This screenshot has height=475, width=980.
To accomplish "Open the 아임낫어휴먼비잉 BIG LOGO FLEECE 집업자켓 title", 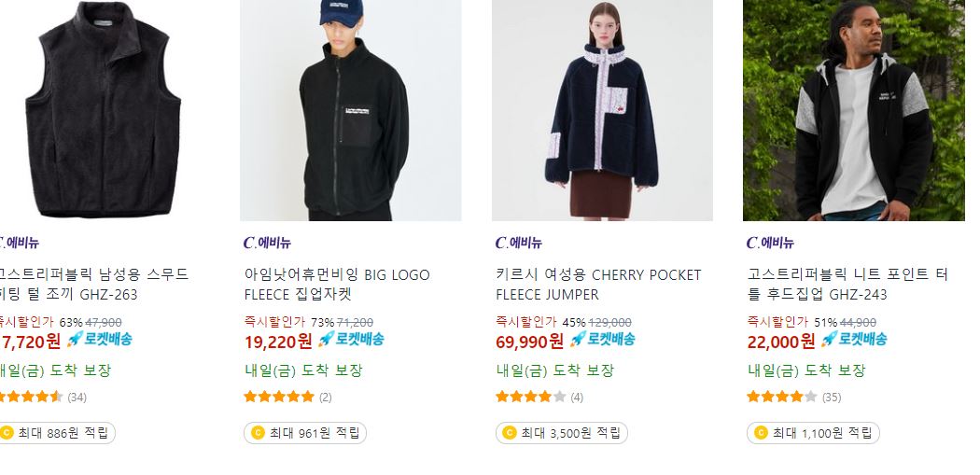I will pyautogui.click(x=337, y=285).
